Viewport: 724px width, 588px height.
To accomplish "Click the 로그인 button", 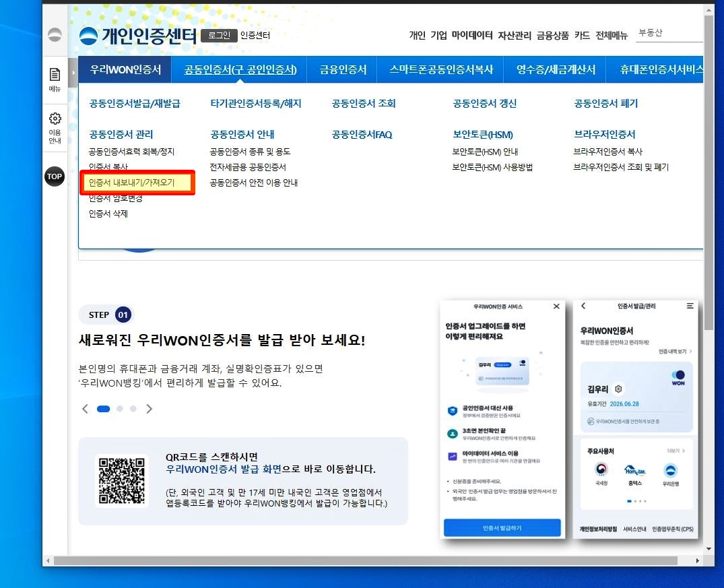I will click(219, 36).
